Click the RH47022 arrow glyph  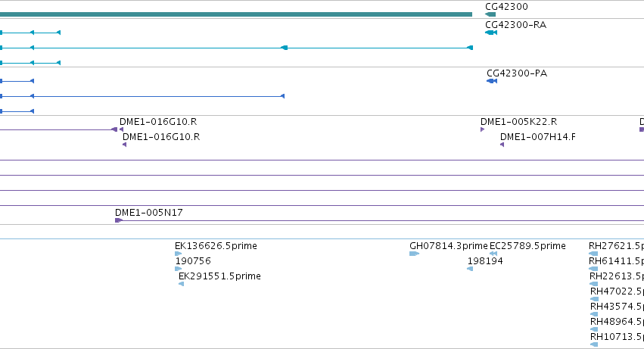(x=594, y=299)
